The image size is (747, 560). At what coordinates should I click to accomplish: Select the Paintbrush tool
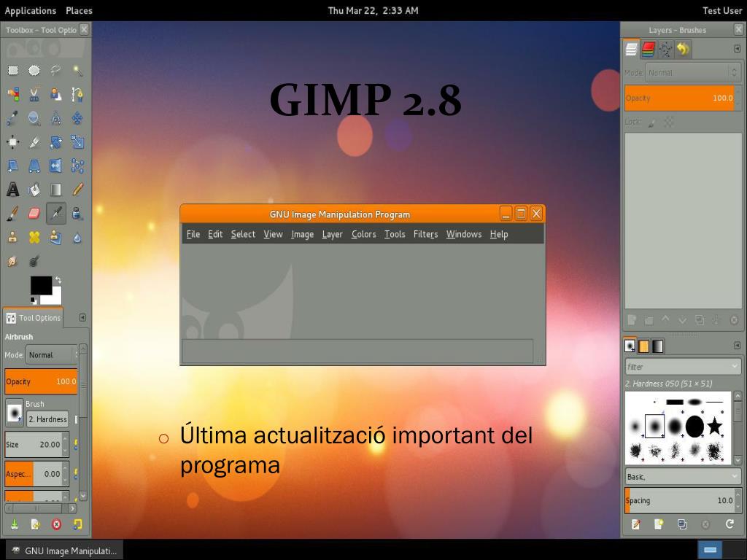coord(13,214)
